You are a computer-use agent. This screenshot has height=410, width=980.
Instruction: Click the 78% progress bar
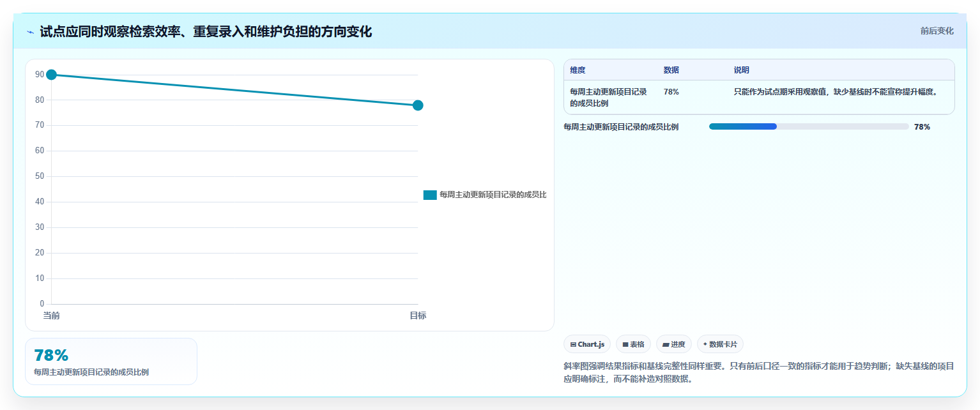tap(809, 126)
